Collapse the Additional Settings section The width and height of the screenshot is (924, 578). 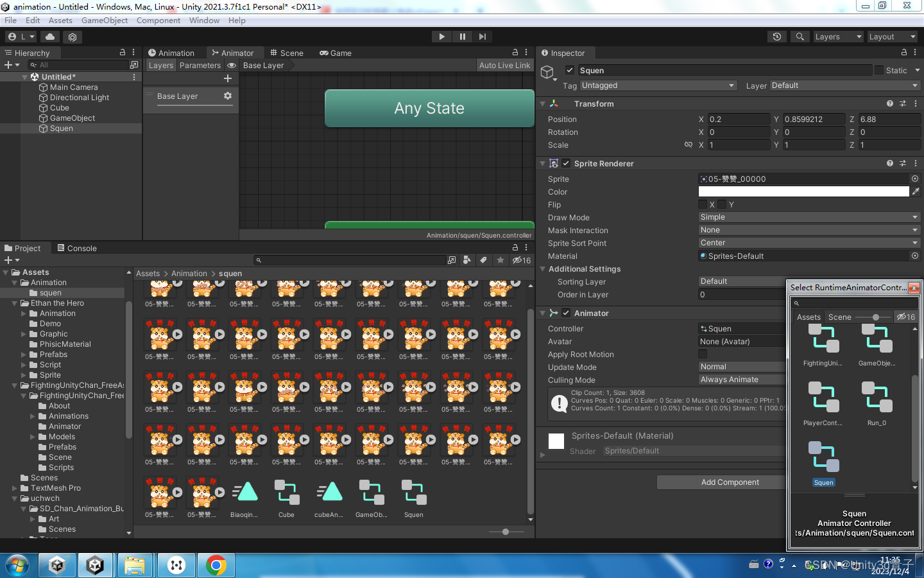[543, 269]
